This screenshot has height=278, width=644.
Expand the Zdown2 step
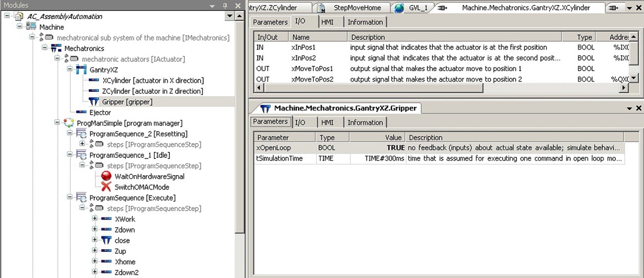pos(95,273)
